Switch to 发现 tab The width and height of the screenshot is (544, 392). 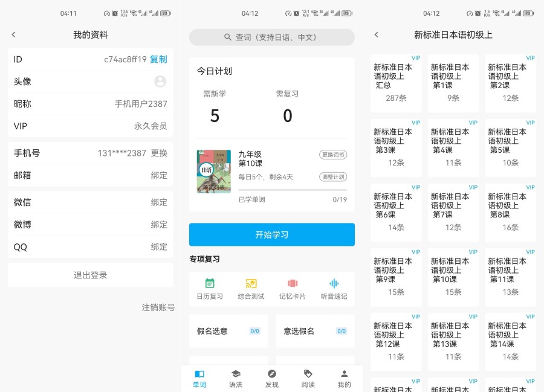click(x=272, y=379)
